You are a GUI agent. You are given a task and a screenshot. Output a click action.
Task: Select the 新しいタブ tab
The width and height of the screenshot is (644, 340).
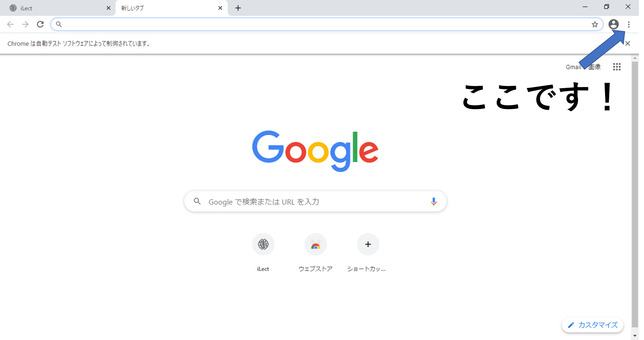pos(171,8)
